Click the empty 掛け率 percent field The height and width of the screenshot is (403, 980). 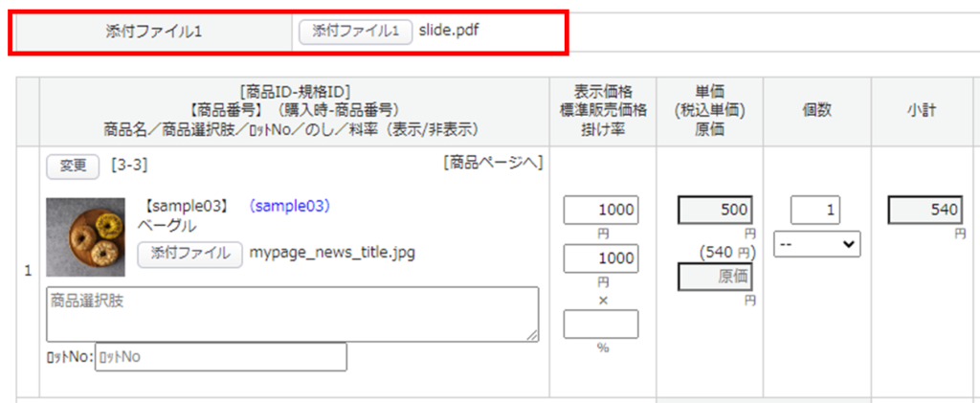tap(601, 325)
